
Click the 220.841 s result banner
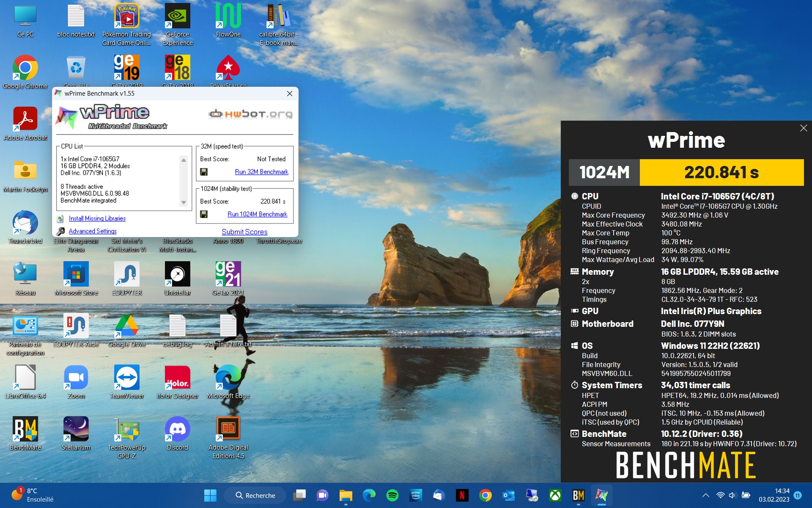click(721, 172)
